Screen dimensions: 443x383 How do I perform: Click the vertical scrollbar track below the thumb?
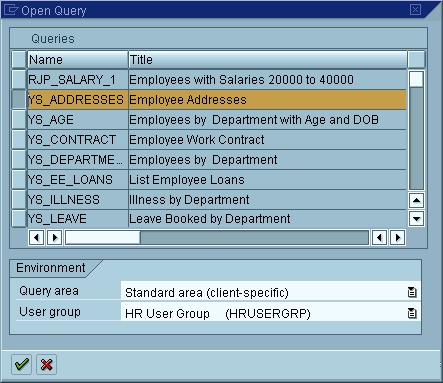point(416,138)
